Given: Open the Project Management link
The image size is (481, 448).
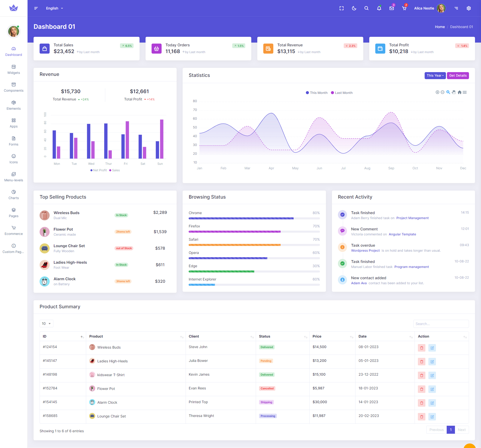Looking at the screenshot, I should (x=412, y=218).
